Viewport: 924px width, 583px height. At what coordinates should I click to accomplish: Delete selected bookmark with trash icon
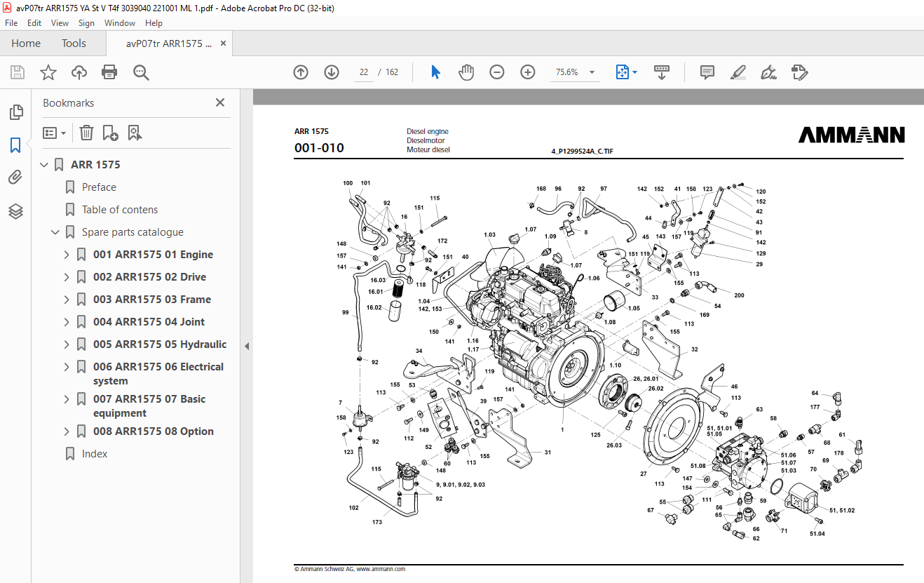coord(86,133)
